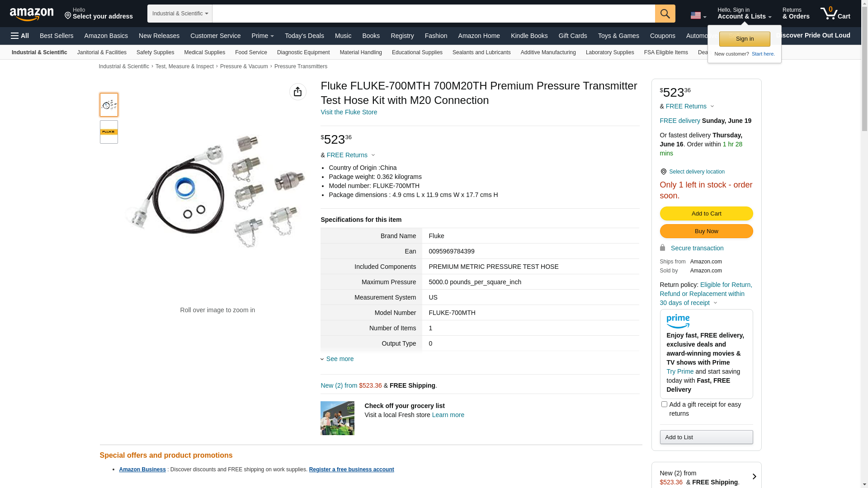
Task: Check the gift receipt checkbox
Action: 664,404
